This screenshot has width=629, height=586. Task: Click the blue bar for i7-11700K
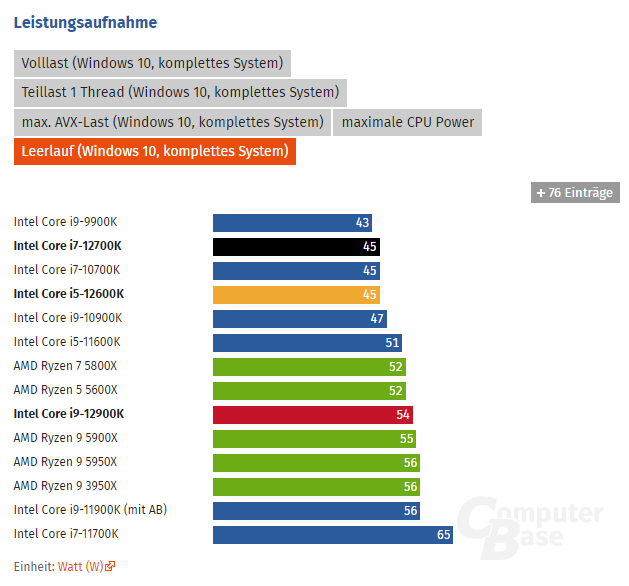pyautogui.click(x=333, y=535)
